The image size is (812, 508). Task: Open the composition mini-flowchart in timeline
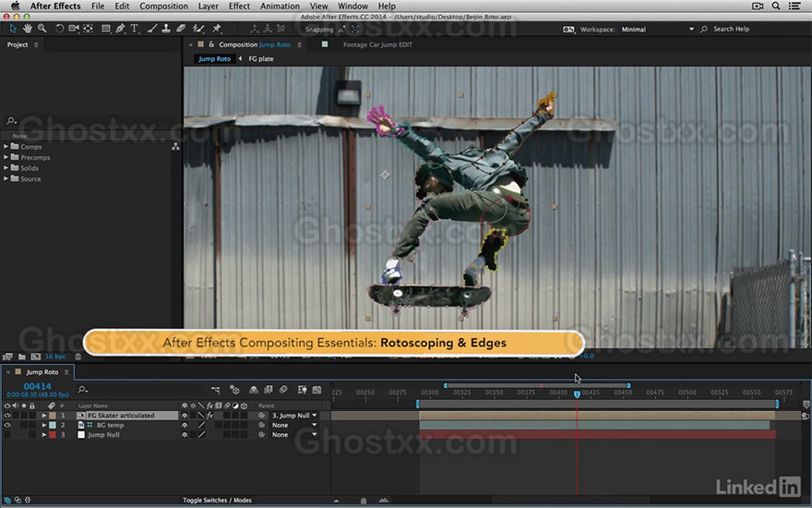(x=215, y=389)
